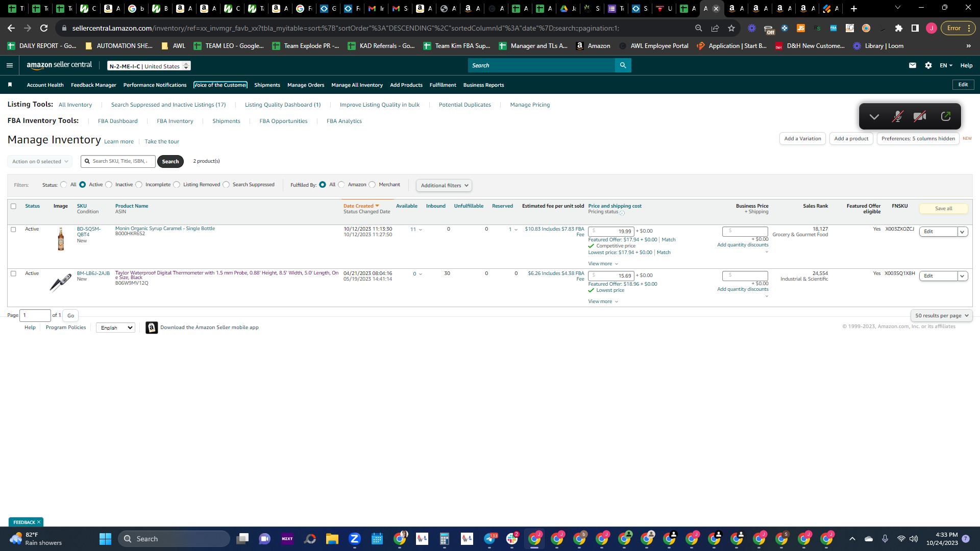Viewport: 980px width, 551px height.
Task: Reload the page with browser refresh icon
Action: (44, 28)
